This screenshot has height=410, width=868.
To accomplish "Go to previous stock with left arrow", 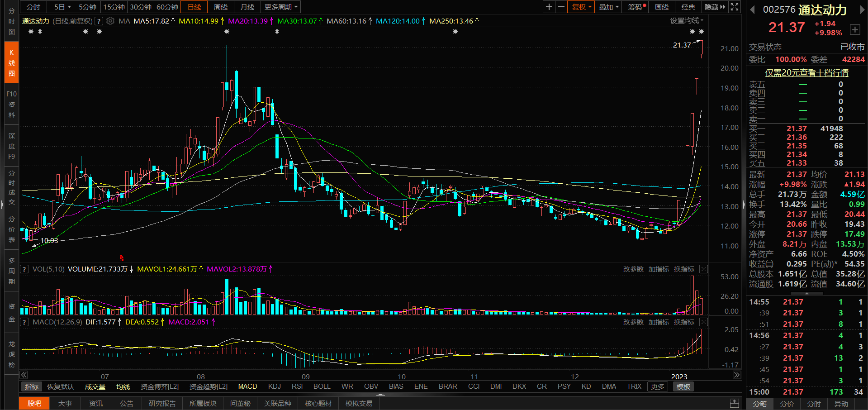I will 752,10.
